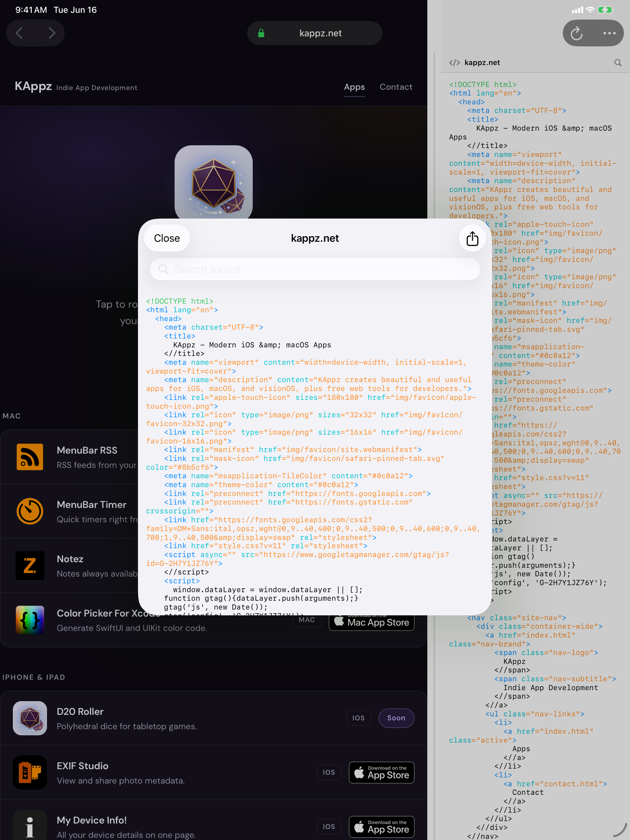This screenshot has height=840, width=630.
Task: Tap the EXIF Studio app icon
Action: pyautogui.click(x=30, y=773)
